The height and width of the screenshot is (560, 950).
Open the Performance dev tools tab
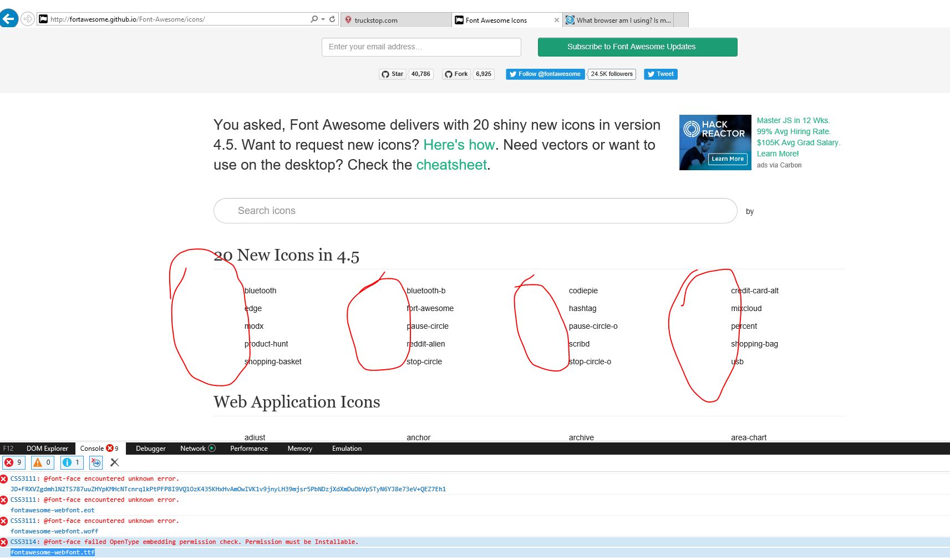tap(249, 449)
